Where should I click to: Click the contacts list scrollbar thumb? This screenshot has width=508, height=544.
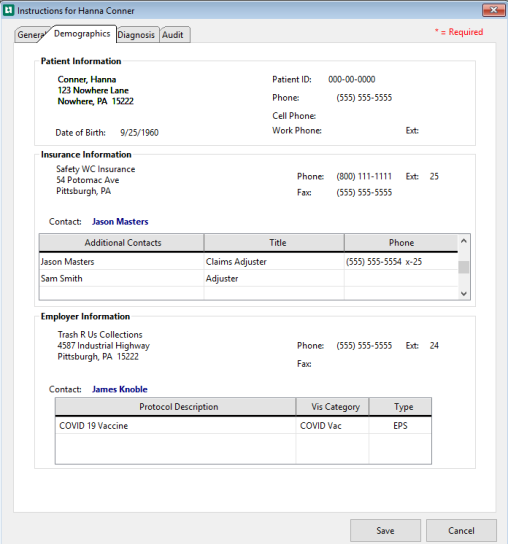tap(464, 267)
